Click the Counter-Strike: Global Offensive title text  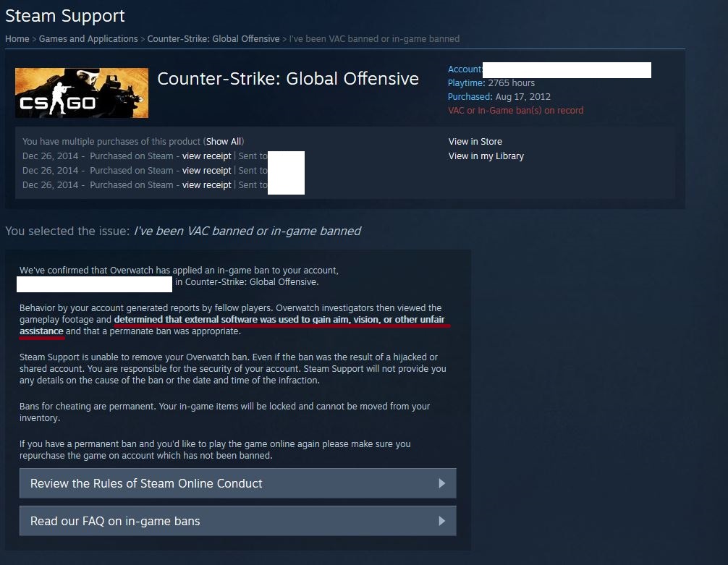click(288, 78)
